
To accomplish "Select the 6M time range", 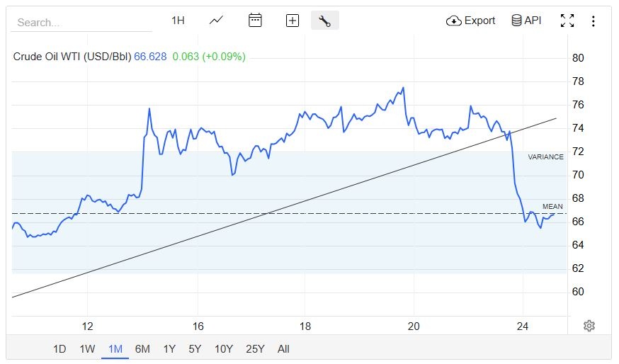I will pyautogui.click(x=142, y=348).
